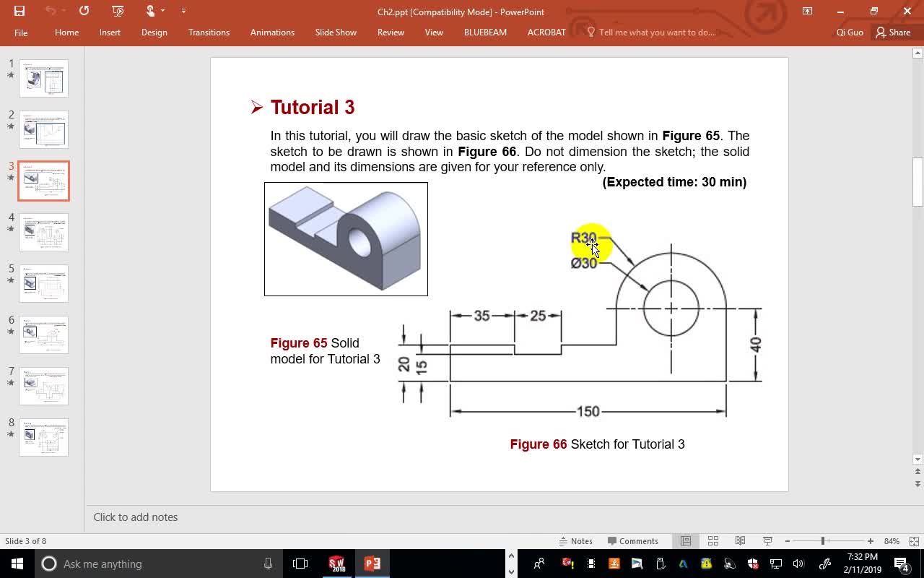Select slide 4 thumbnail
The image size is (924, 578).
tap(43, 232)
